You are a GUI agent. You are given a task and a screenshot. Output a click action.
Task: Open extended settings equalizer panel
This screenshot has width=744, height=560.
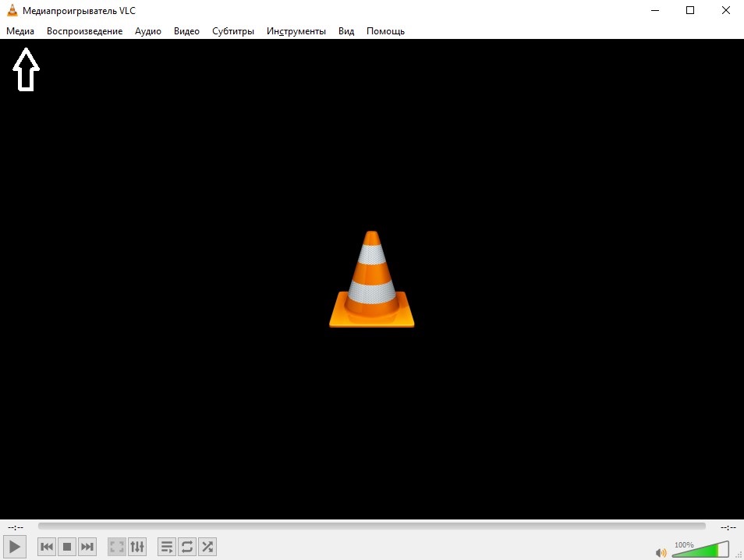tap(137, 547)
